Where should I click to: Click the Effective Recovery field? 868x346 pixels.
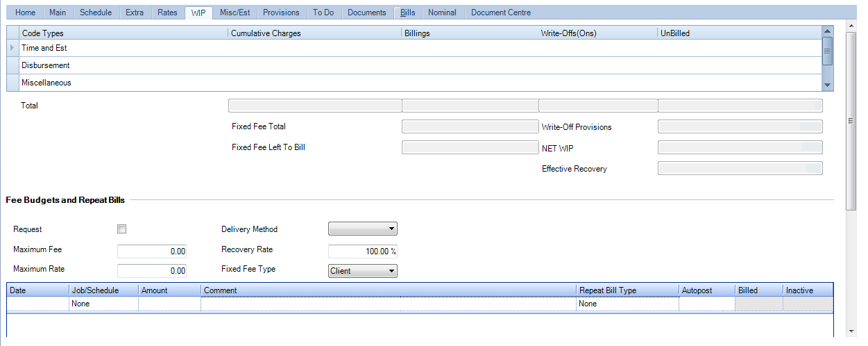coord(740,168)
